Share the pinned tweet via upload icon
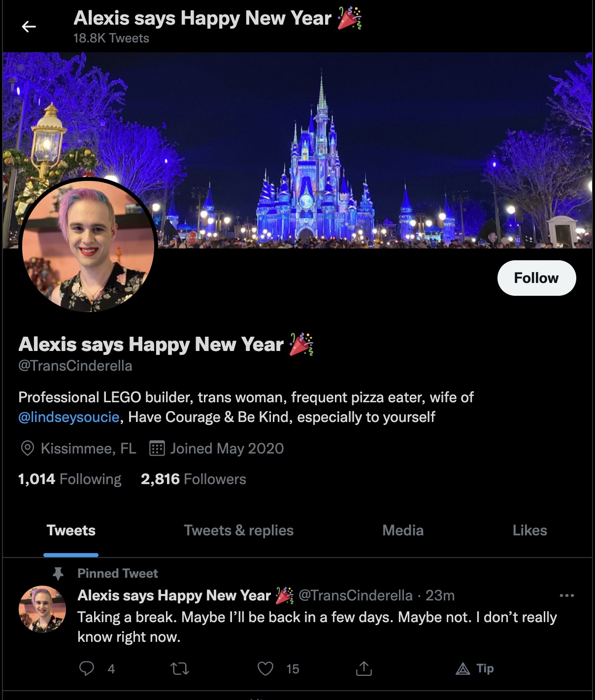Screen dimensions: 595x700 (364, 668)
